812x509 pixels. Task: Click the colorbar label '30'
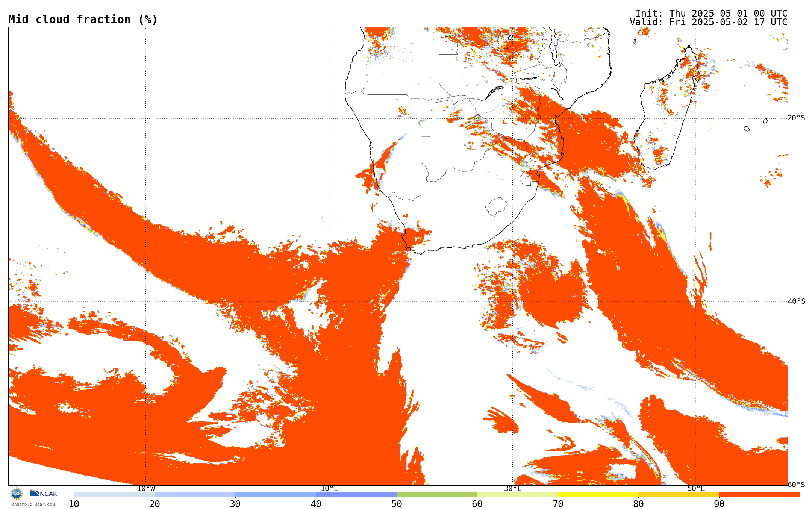235,504
